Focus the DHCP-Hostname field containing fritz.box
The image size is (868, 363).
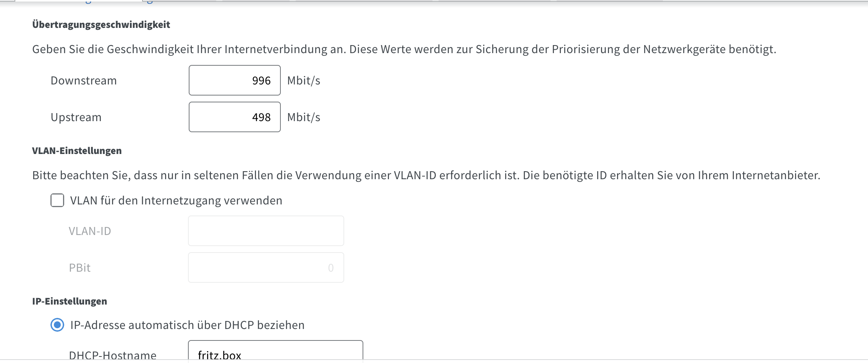click(275, 352)
